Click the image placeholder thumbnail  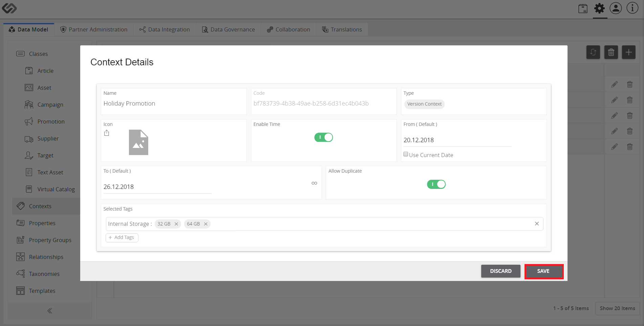138,142
